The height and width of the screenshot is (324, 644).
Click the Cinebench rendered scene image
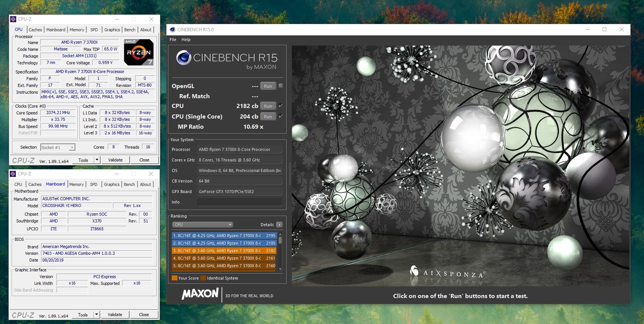[461, 166]
